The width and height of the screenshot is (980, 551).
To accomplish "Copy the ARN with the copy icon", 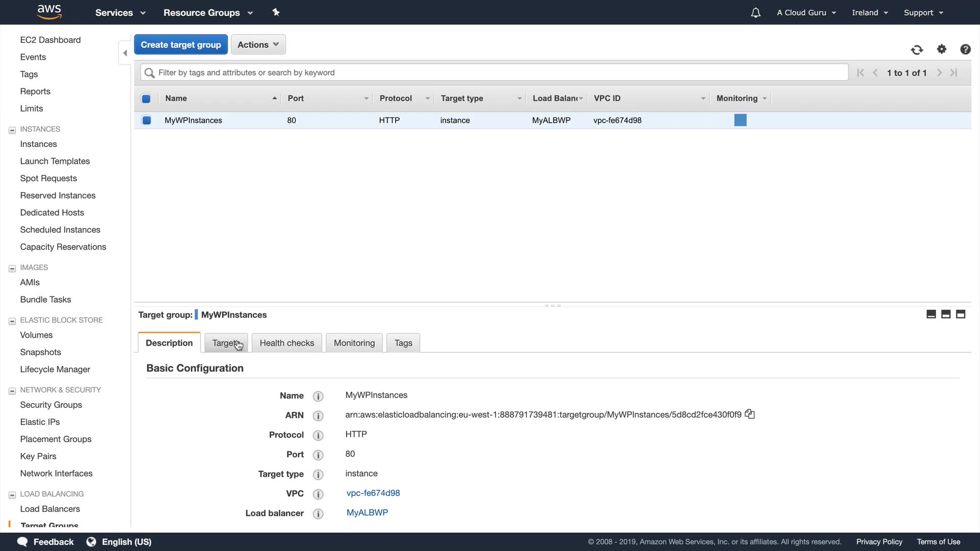I will point(750,414).
